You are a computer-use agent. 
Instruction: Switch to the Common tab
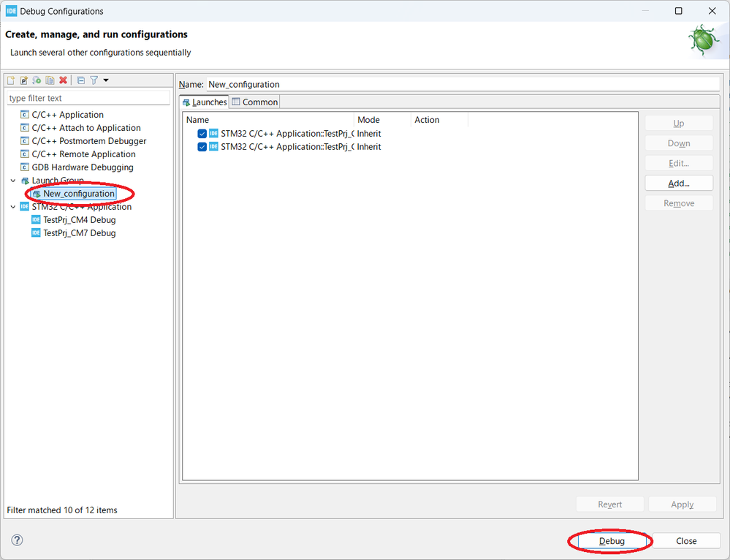click(255, 102)
